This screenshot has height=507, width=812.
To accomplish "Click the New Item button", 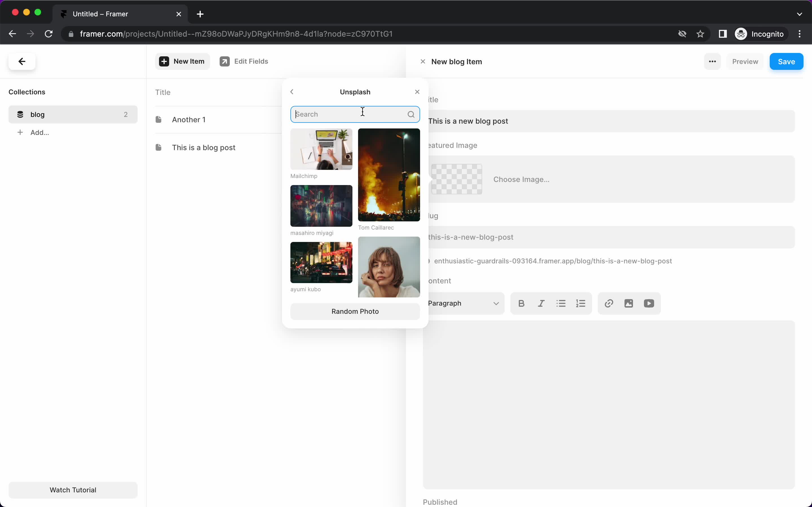I will pos(182,61).
